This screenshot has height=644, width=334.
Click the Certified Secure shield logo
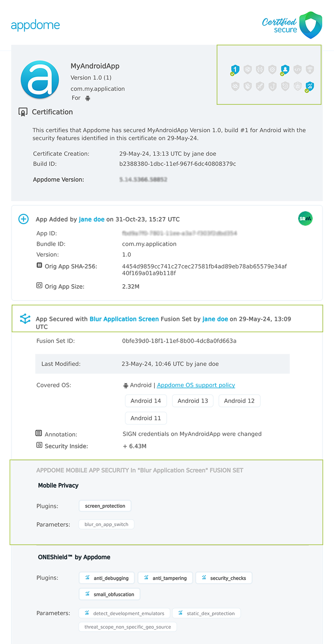click(310, 25)
